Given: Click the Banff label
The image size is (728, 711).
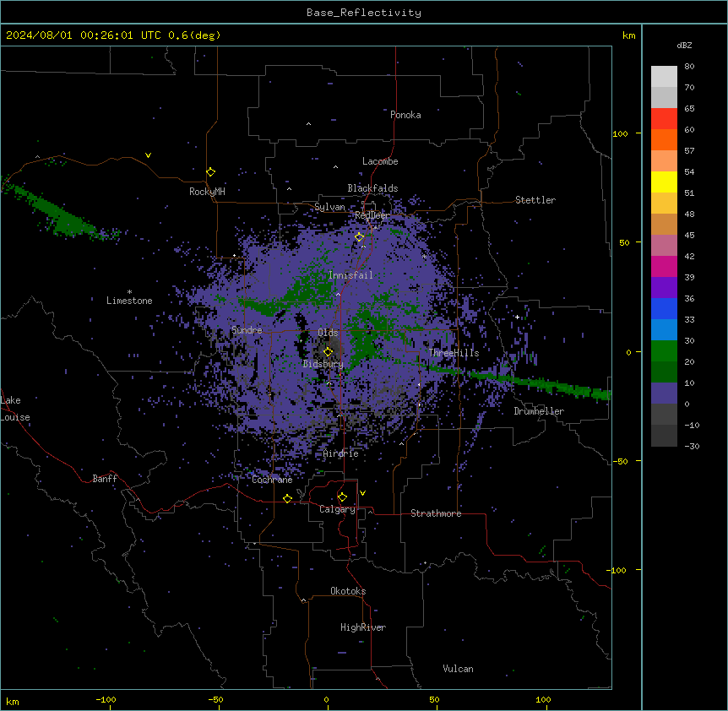Looking at the screenshot, I should tap(105, 479).
